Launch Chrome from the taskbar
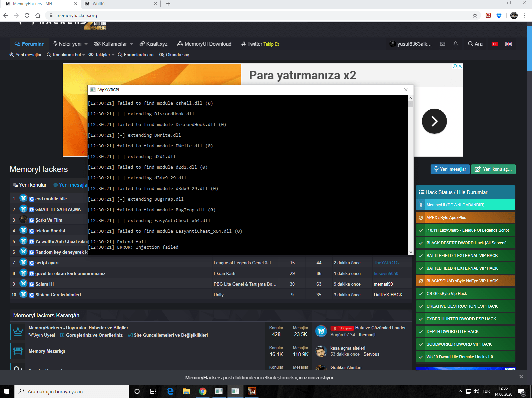 (203, 391)
